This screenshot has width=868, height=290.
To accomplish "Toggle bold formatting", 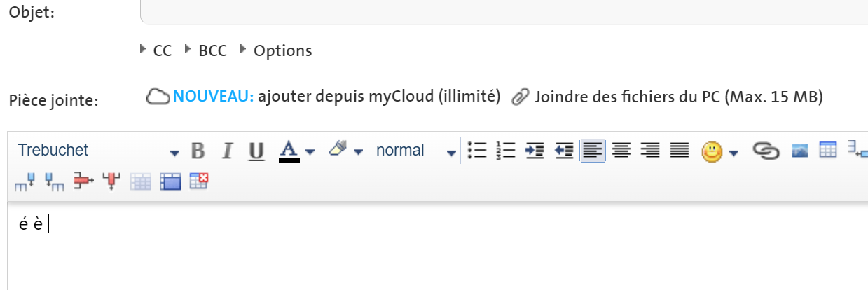I will 198,151.
